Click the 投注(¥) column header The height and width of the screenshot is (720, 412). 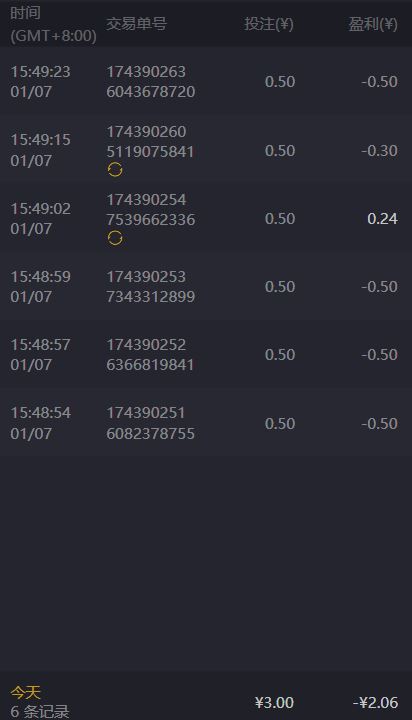[269, 24]
